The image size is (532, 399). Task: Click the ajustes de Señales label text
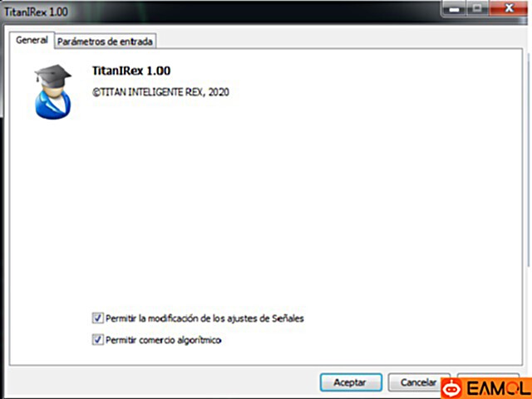coord(265,318)
